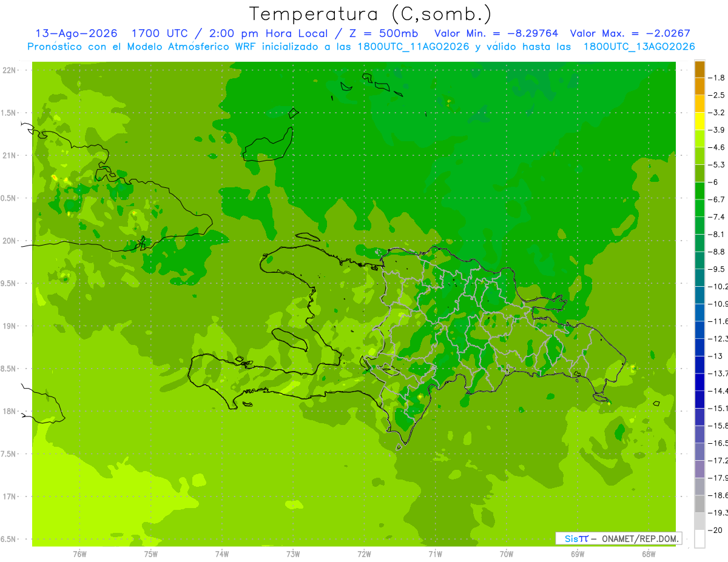Click the "-13.7" color scale label
This screenshot has height=562, width=728.
tap(719, 373)
